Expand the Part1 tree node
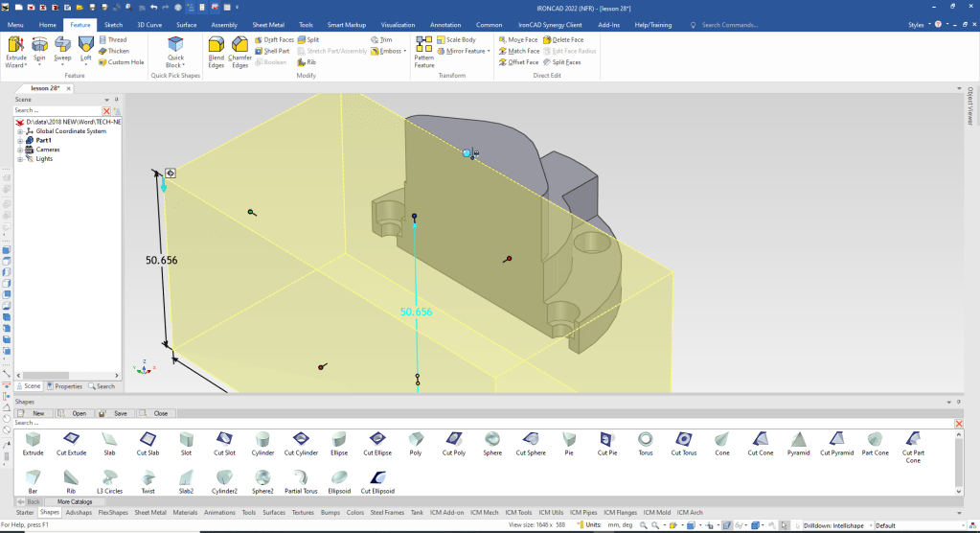The width and height of the screenshot is (980, 533). click(x=19, y=140)
